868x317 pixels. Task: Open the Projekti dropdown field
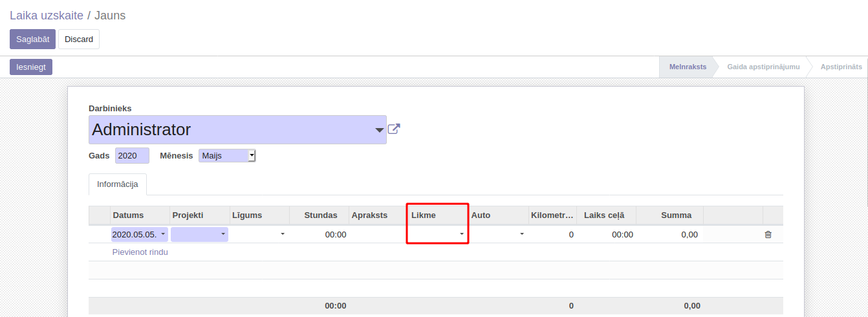[x=199, y=234]
